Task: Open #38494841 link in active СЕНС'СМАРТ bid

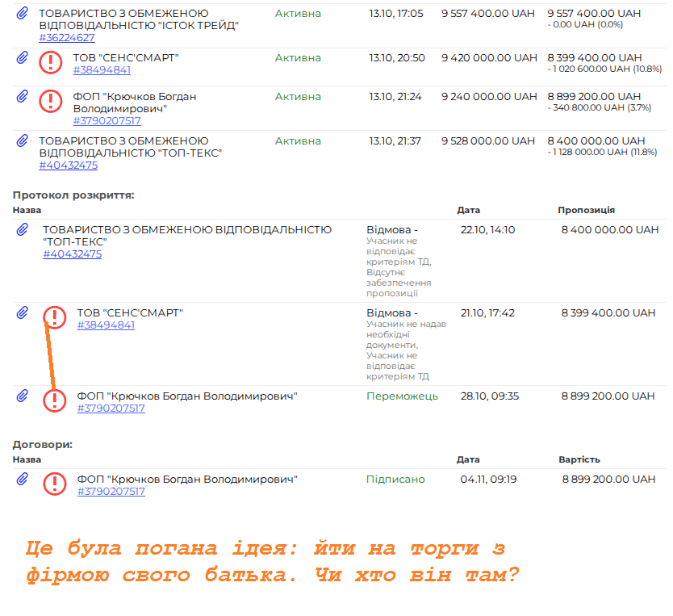Action: pos(102,70)
